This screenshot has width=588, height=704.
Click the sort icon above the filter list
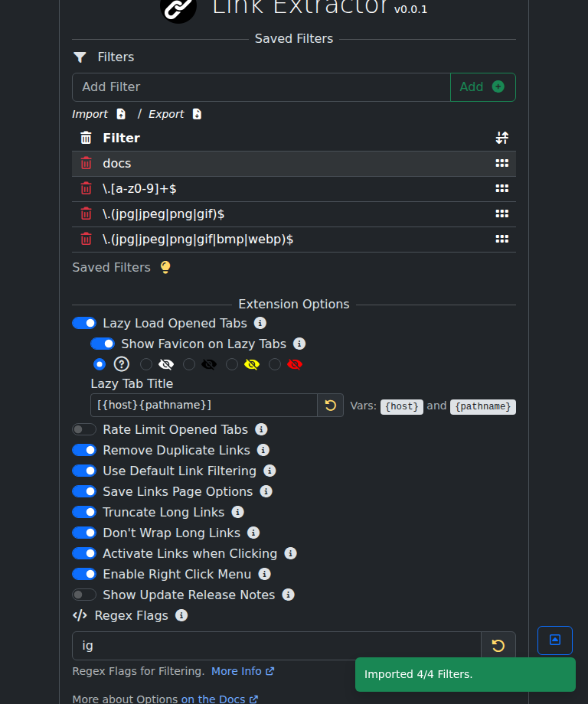[x=502, y=138]
